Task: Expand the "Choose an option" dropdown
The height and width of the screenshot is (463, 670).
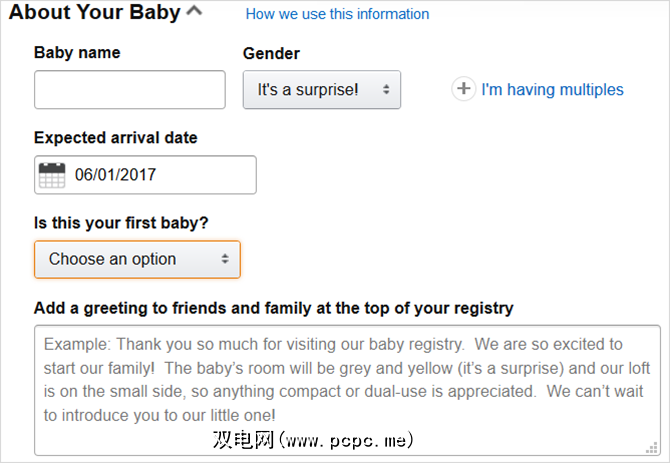Action: click(x=137, y=260)
